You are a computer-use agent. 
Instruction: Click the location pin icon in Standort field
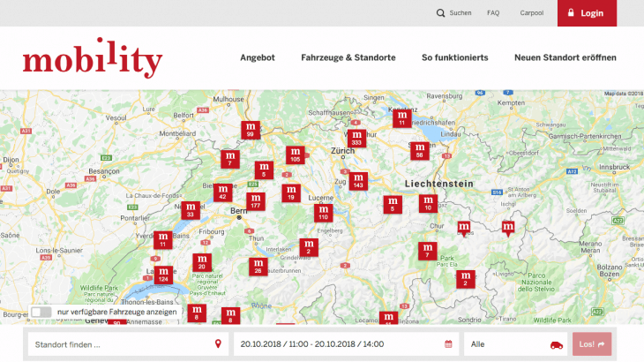[x=218, y=344]
